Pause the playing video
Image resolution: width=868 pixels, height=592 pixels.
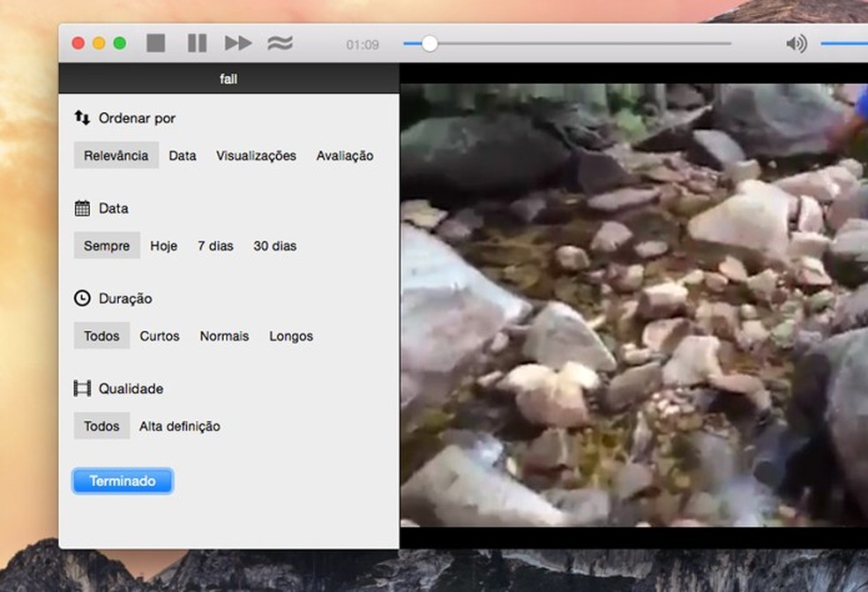pyautogui.click(x=197, y=43)
